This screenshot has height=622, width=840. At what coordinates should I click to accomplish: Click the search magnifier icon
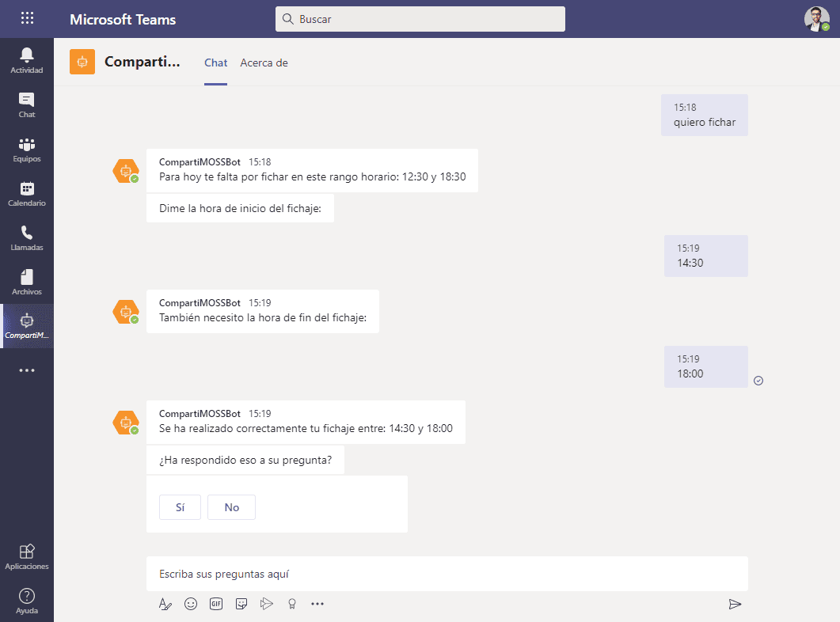287,19
